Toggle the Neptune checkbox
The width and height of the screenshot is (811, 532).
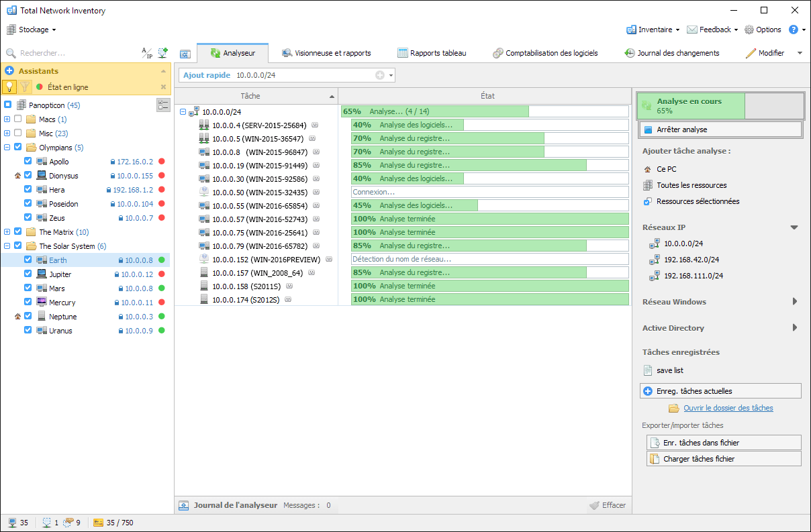click(x=28, y=317)
